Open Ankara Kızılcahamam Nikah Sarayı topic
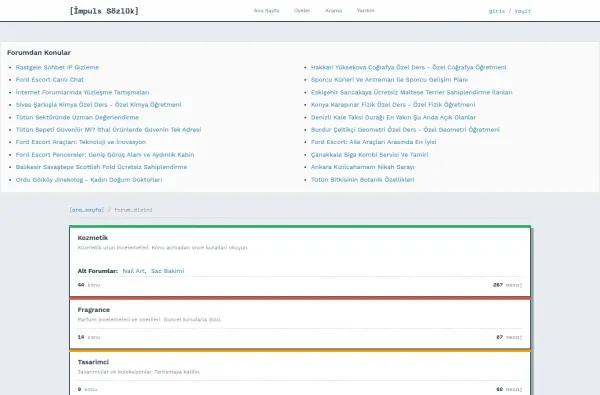This screenshot has height=395, width=600. point(362,167)
